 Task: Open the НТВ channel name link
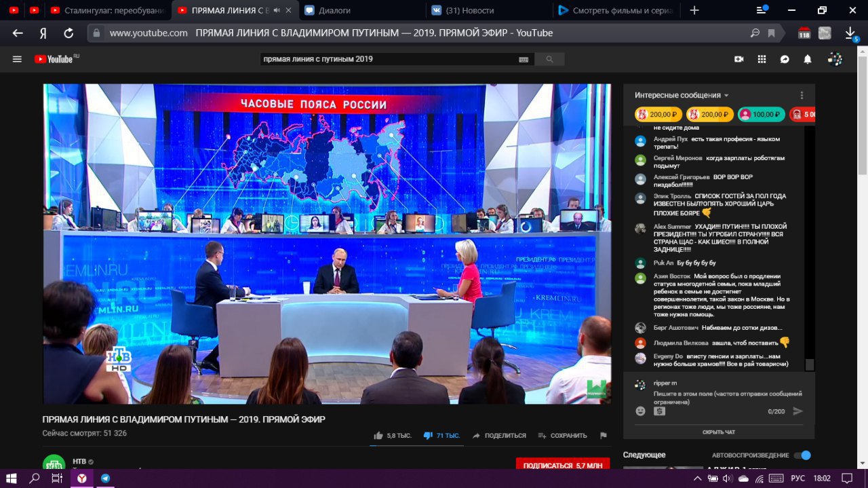(x=79, y=462)
